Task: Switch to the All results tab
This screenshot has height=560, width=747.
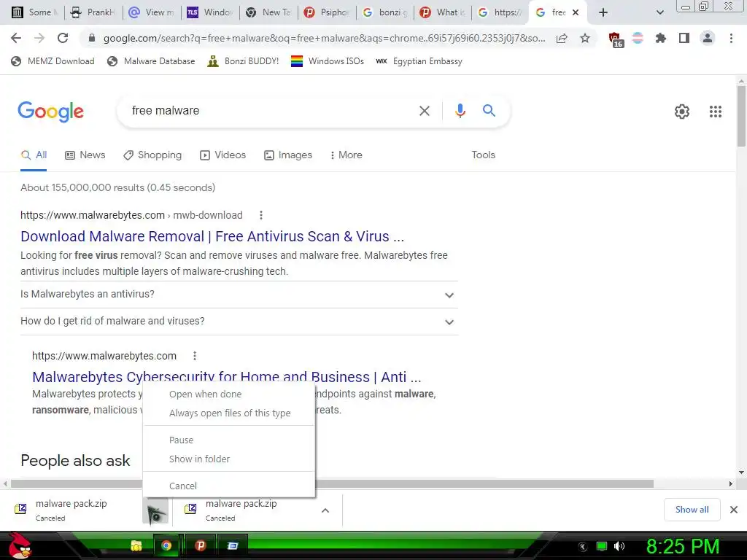Action: pyautogui.click(x=34, y=155)
